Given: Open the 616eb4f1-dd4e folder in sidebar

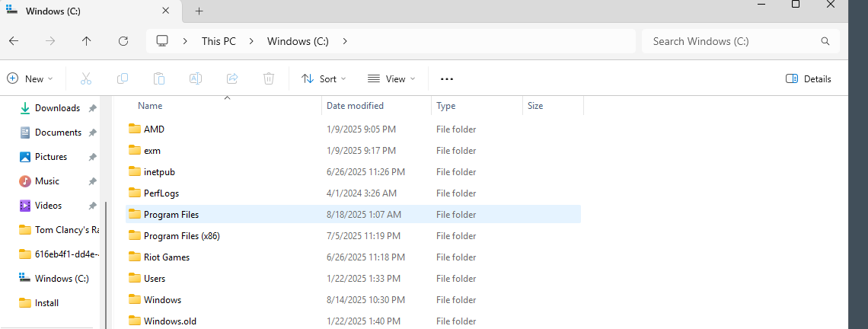Looking at the screenshot, I should click(x=59, y=254).
